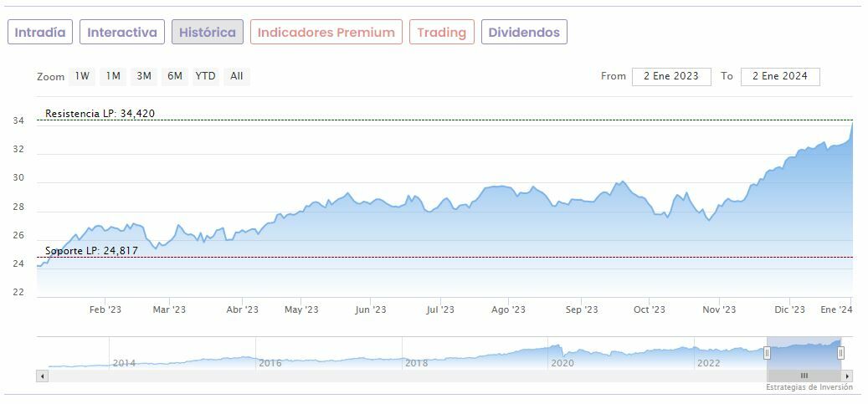This screenshot has height=404, width=868.
Task: Show All historical data
Action: point(237,76)
